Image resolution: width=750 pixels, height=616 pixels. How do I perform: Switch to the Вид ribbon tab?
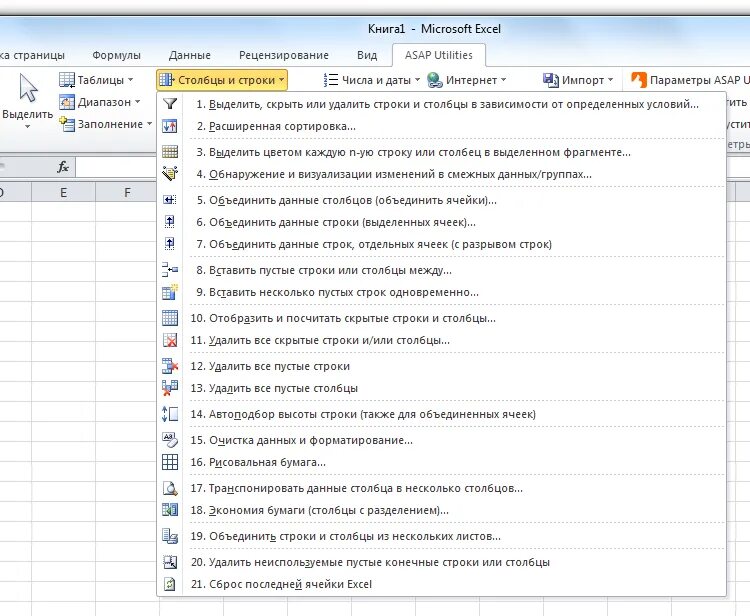point(367,55)
